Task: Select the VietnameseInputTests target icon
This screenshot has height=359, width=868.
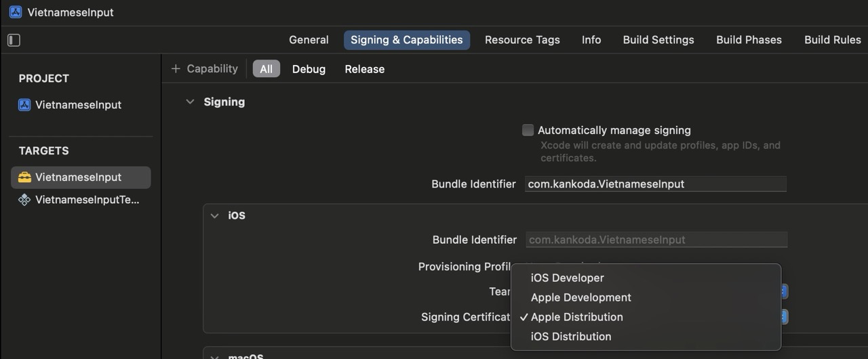Action: (24, 200)
